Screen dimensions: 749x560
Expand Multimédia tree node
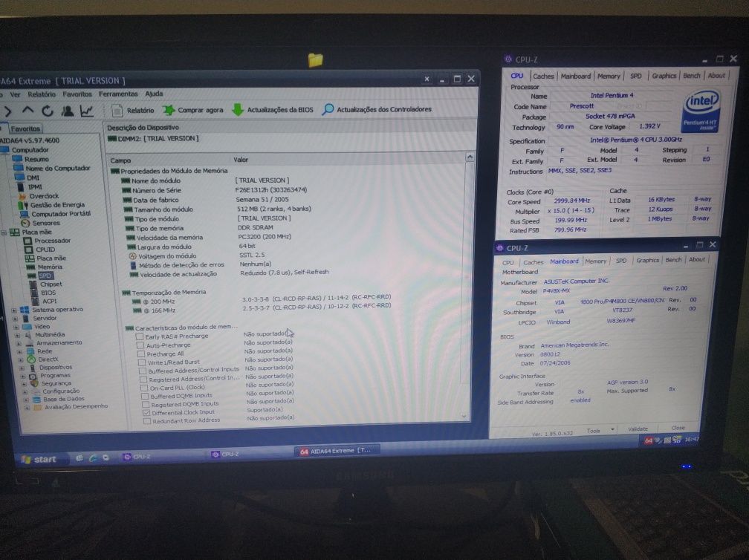(18, 335)
